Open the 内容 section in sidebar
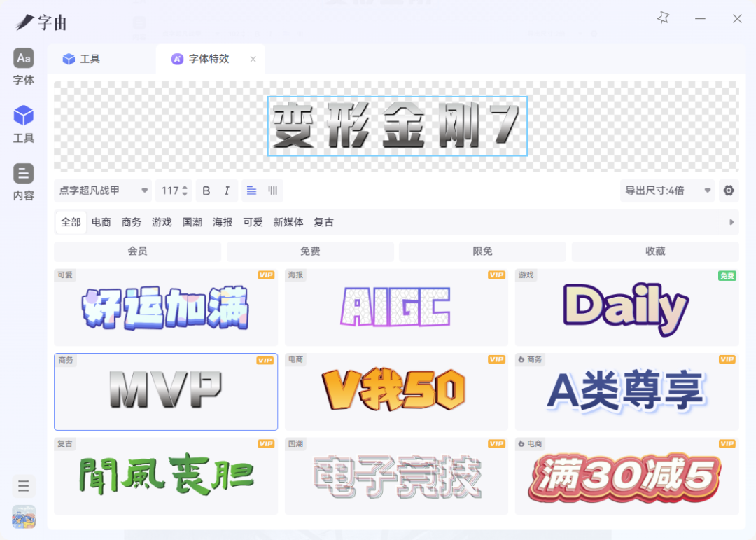 24,182
